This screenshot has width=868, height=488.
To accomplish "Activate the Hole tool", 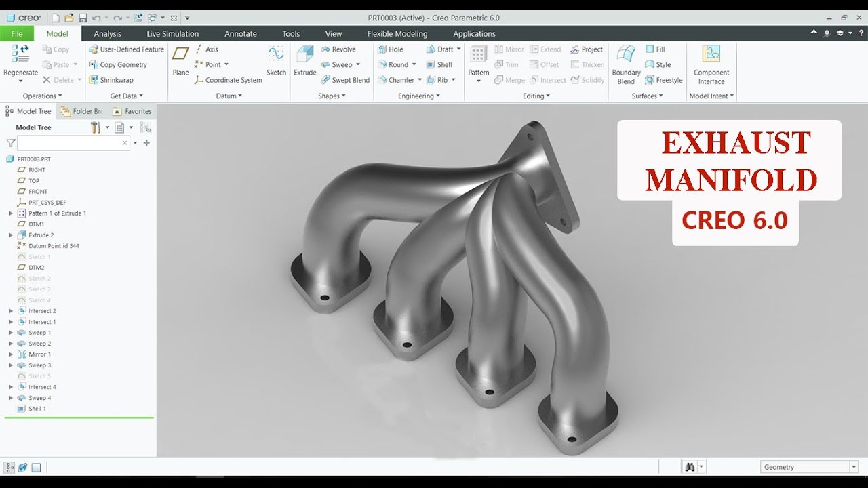I will click(x=391, y=49).
